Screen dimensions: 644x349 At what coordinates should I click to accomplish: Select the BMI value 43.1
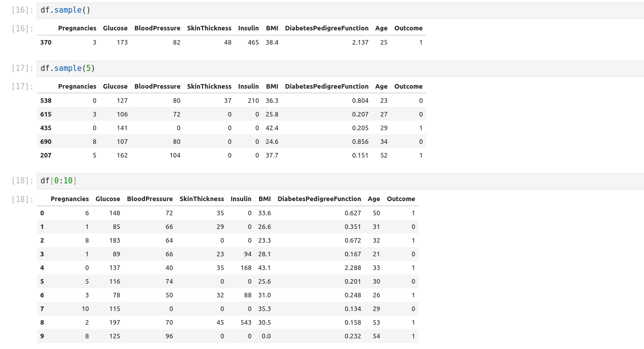click(x=264, y=268)
